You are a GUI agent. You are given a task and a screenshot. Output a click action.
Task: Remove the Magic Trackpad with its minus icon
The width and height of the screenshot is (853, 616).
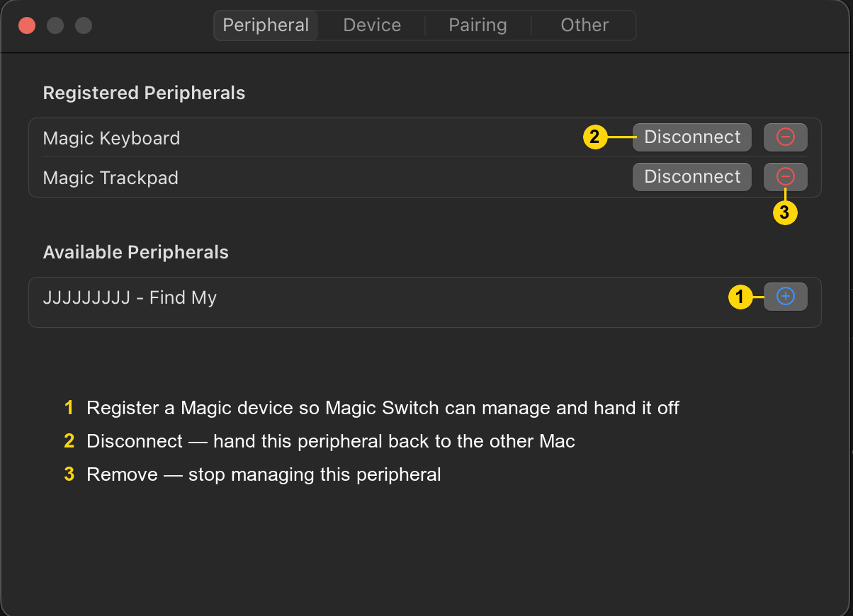point(785,176)
